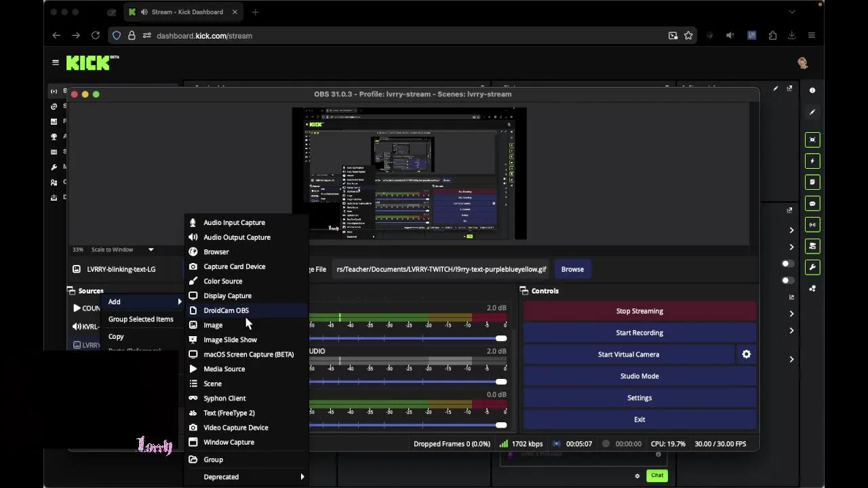Reload the Kick dashboard page
The width and height of the screenshot is (868, 488).
point(96,35)
